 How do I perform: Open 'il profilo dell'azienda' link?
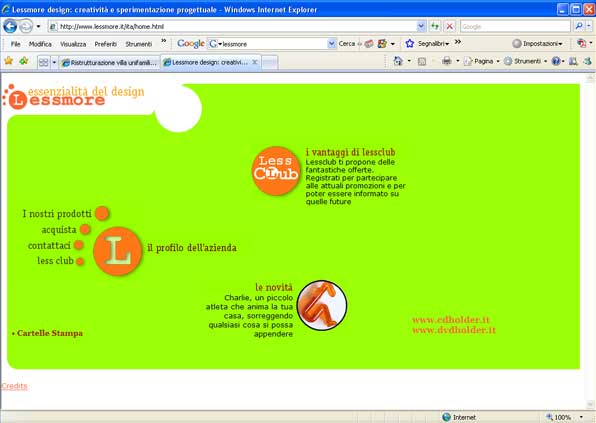[192, 248]
